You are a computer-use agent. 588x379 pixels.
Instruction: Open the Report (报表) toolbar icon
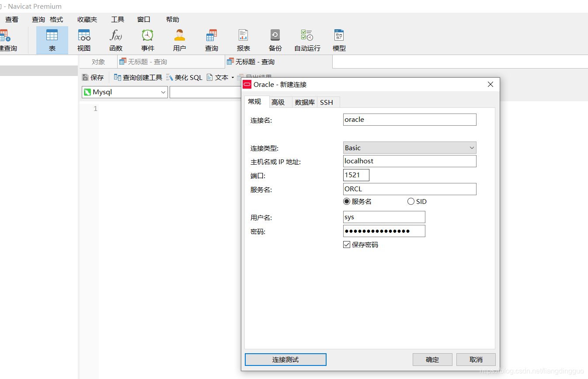244,40
